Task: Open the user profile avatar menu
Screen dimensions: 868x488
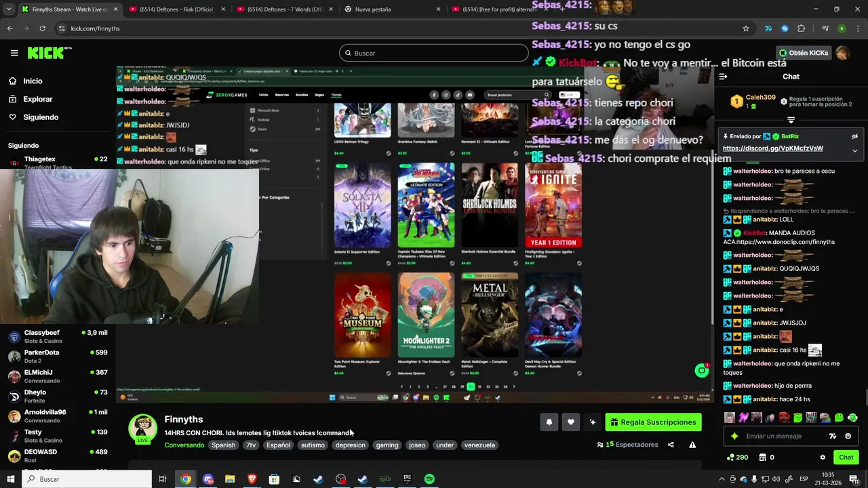Action: (842, 53)
